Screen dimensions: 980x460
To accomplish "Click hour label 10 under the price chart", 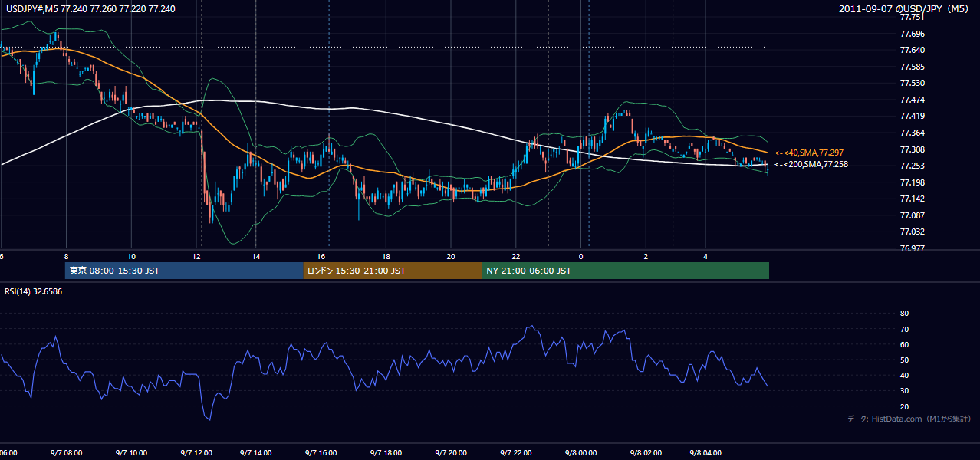I will coord(132,257).
